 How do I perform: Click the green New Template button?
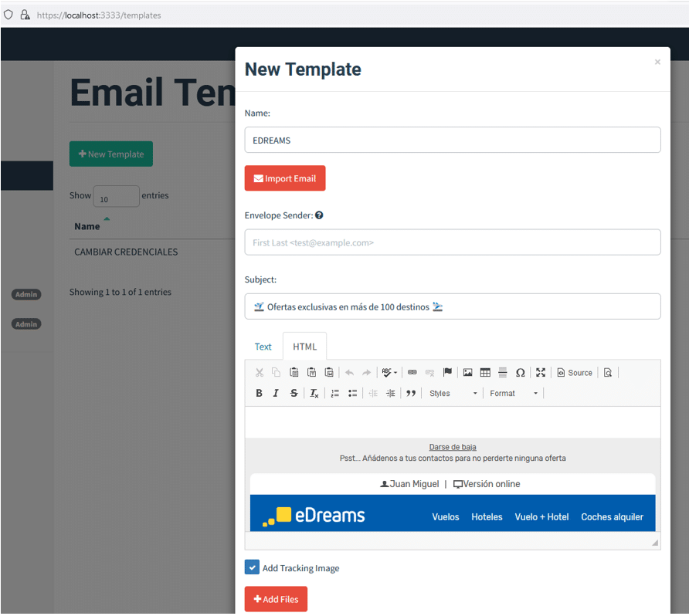[111, 154]
